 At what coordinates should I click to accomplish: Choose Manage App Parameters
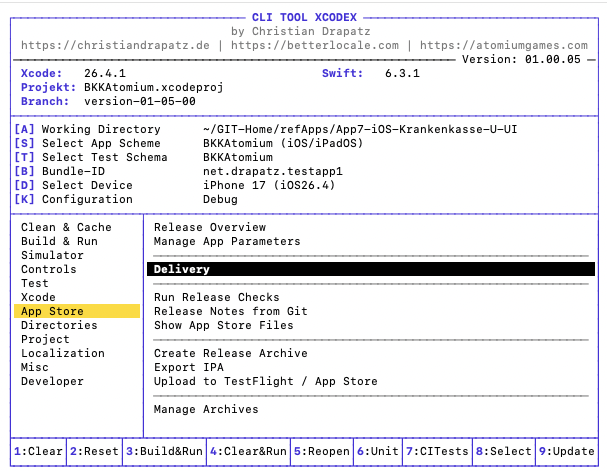click(227, 241)
